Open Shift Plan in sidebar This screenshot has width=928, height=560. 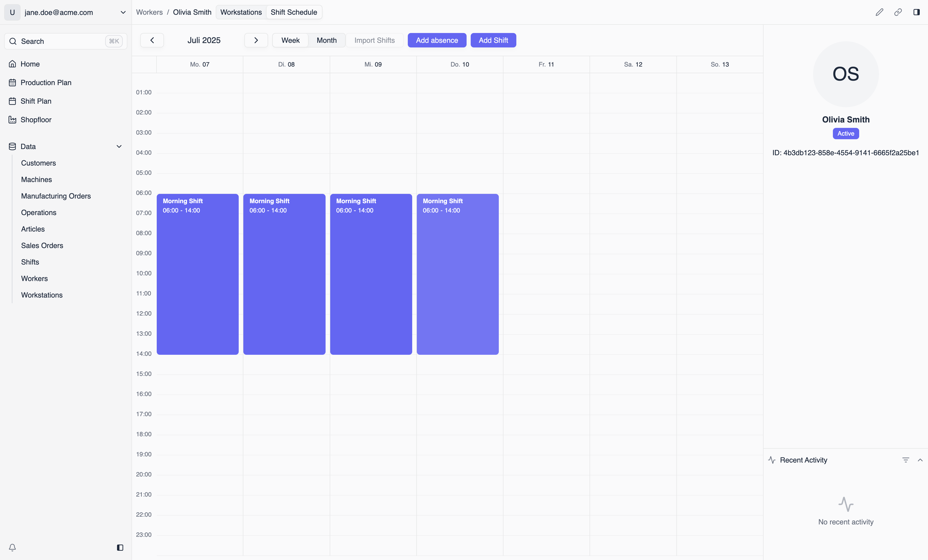click(36, 101)
